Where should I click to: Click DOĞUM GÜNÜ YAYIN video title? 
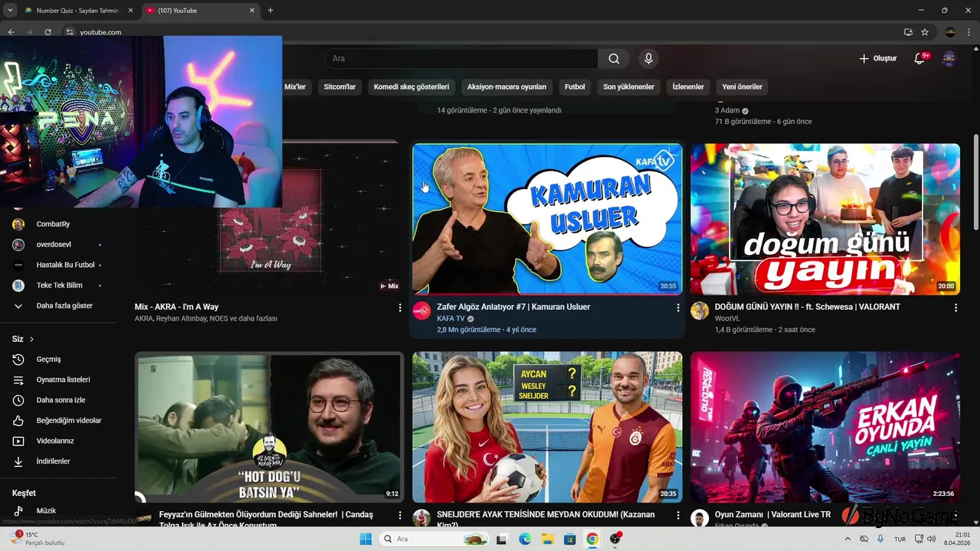point(808,307)
